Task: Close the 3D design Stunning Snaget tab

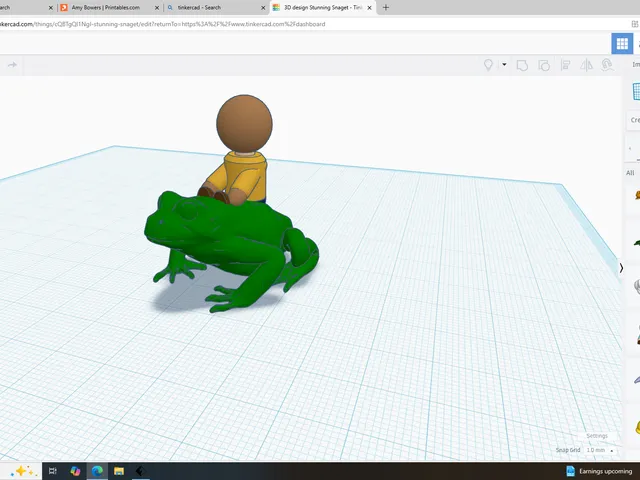Action: 369,8
